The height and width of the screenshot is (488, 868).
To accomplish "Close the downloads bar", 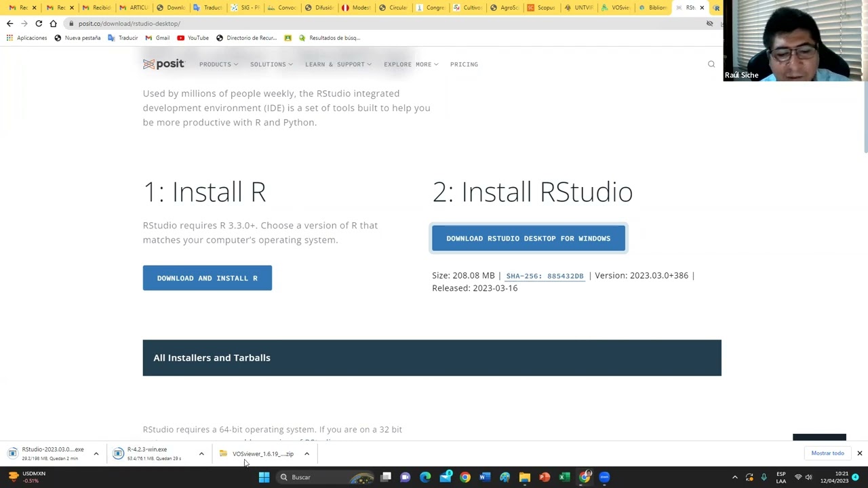I will point(859,453).
